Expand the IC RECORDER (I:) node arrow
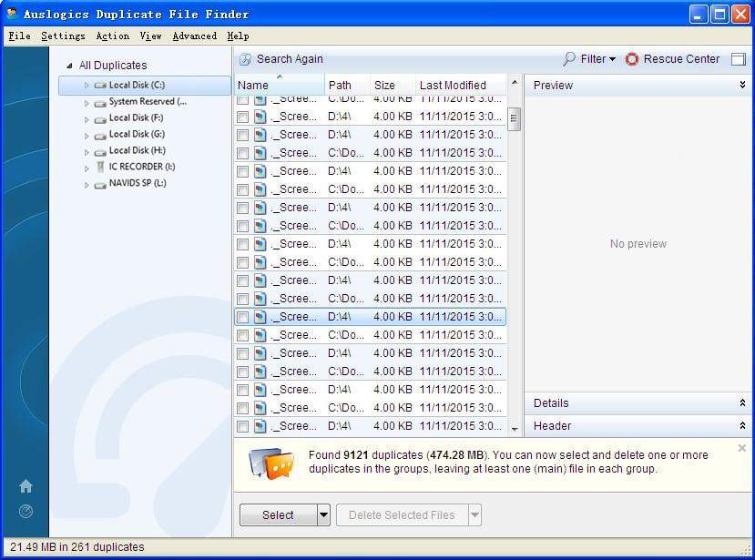This screenshot has height=560, width=755. click(x=87, y=168)
